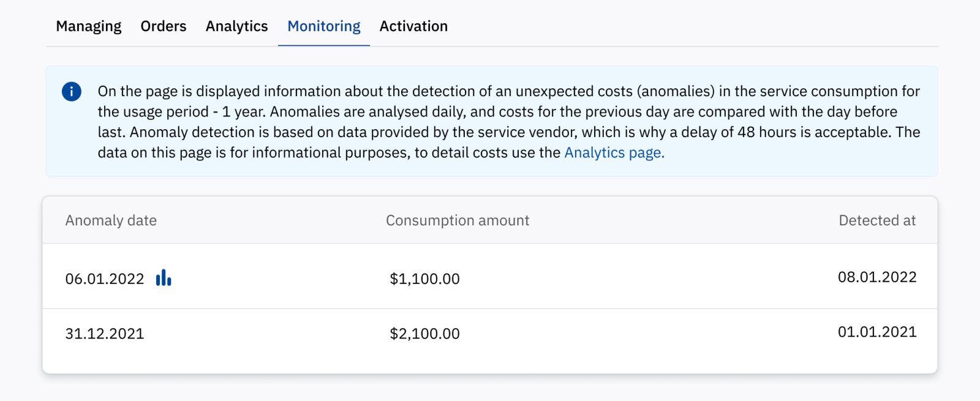Click the $1,100.00 consumption amount
This screenshot has height=401, width=980.
(424, 279)
